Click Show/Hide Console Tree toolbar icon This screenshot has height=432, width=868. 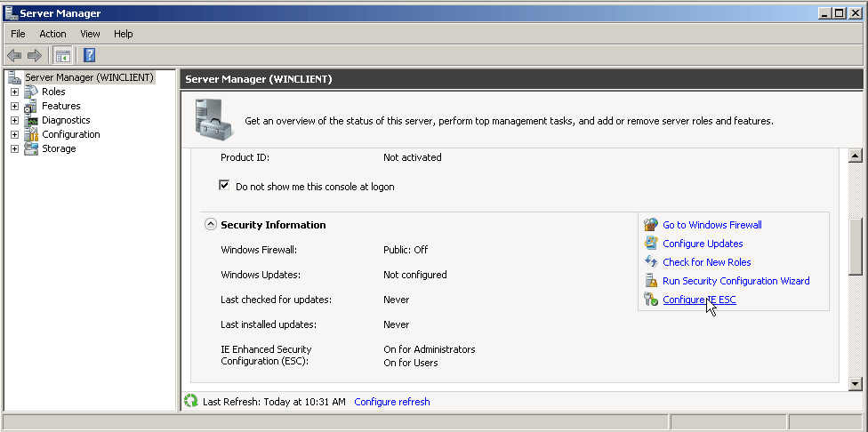point(63,55)
